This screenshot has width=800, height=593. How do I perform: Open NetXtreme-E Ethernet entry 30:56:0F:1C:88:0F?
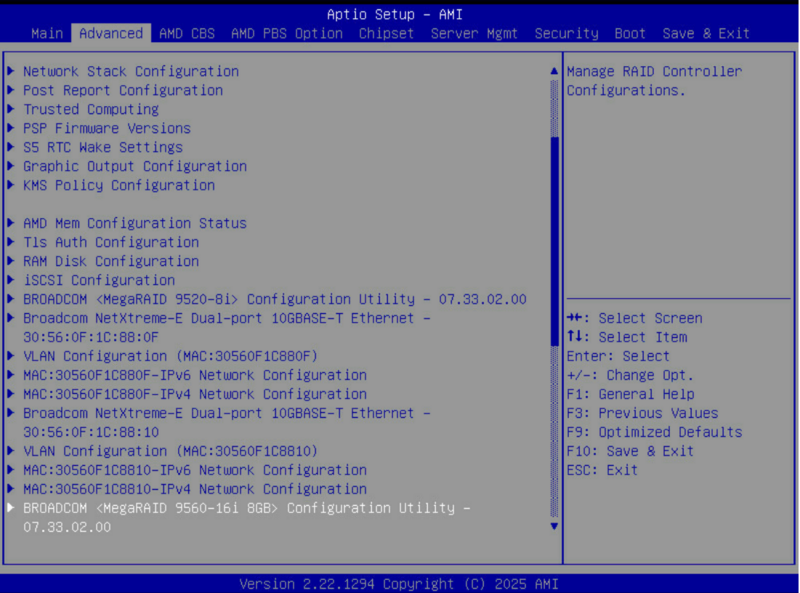(227, 328)
